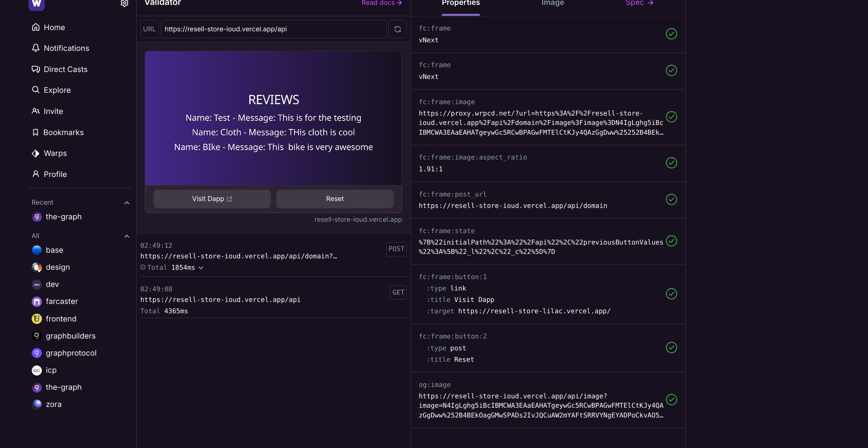Open the-graph channel under All
Image resolution: width=868 pixels, height=448 pixels.
pos(57,387)
